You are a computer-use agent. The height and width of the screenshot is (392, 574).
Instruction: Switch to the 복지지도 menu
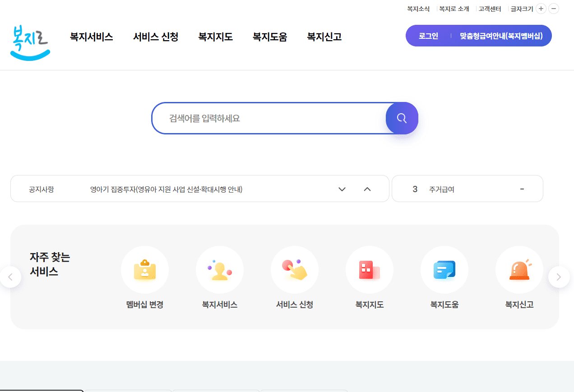tap(215, 37)
